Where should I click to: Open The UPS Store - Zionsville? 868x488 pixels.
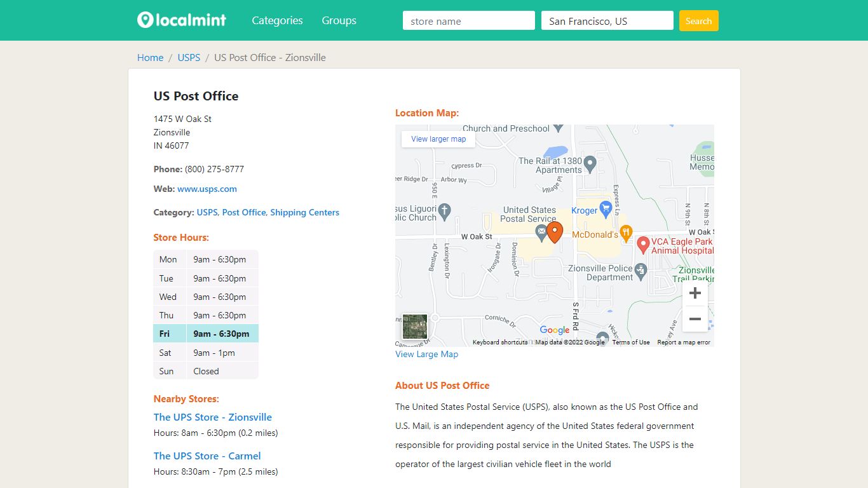pos(213,417)
